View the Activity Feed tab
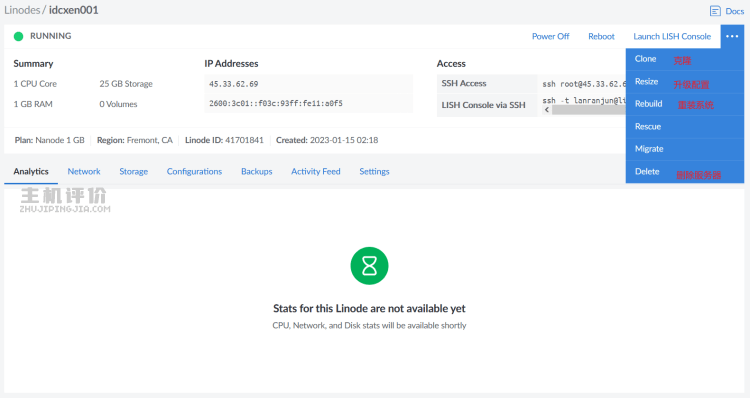750x398 pixels. click(x=316, y=171)
